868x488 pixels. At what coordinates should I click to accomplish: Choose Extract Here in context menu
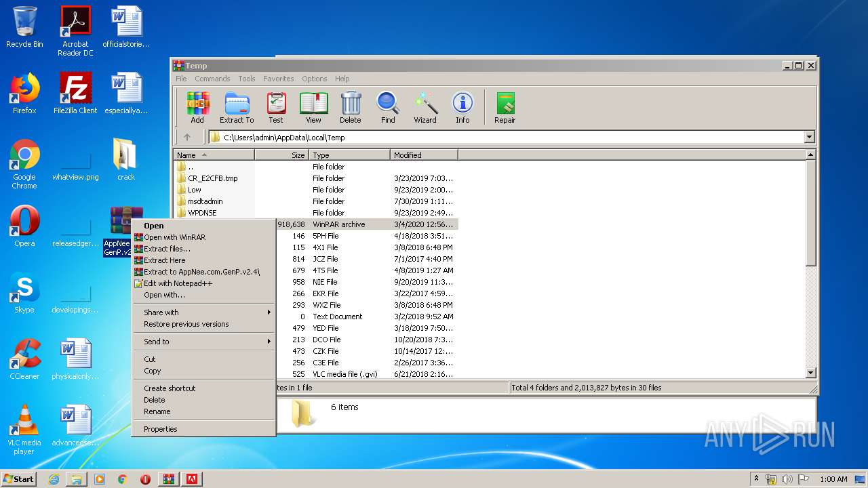click(203, 260)
